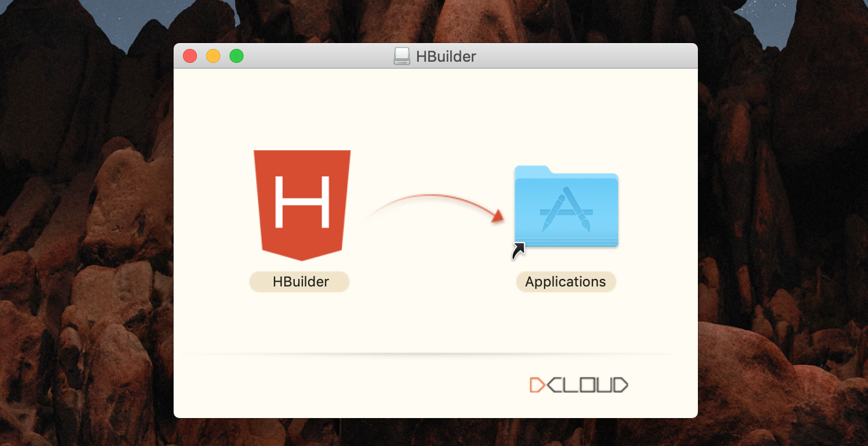Minimize the HBuilder window with yellow button
Viewport: 868px width, 446px height.
point(213,56)
